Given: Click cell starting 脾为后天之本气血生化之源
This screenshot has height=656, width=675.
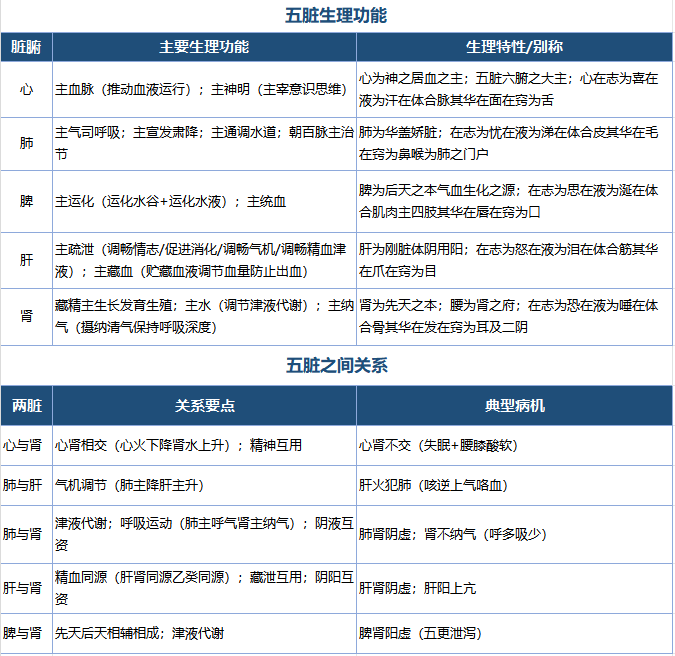Looking at the screenshot, I should point(514,201).
